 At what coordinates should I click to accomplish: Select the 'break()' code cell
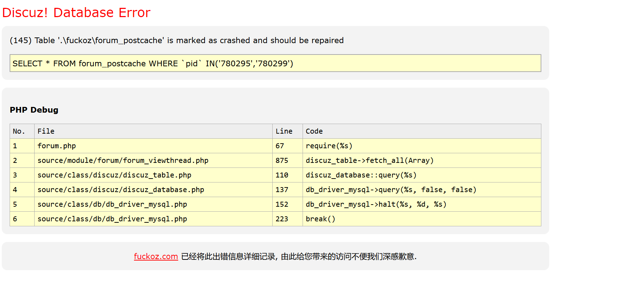coord(422,219)
